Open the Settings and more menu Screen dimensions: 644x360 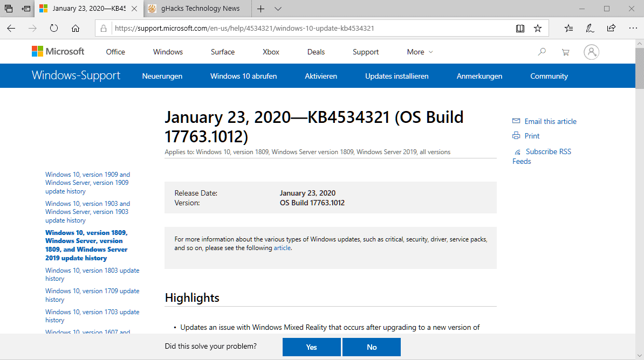[x=633, y=27]
